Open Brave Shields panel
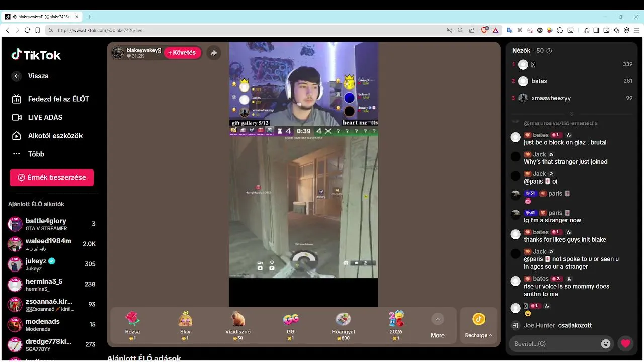 (x=485, y=30)
